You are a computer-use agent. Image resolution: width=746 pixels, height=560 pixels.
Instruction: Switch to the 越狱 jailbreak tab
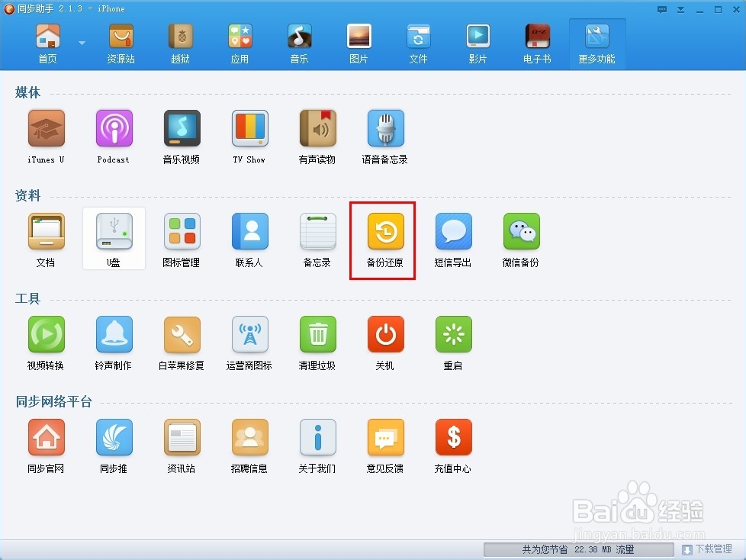click(x=180, y=43)
